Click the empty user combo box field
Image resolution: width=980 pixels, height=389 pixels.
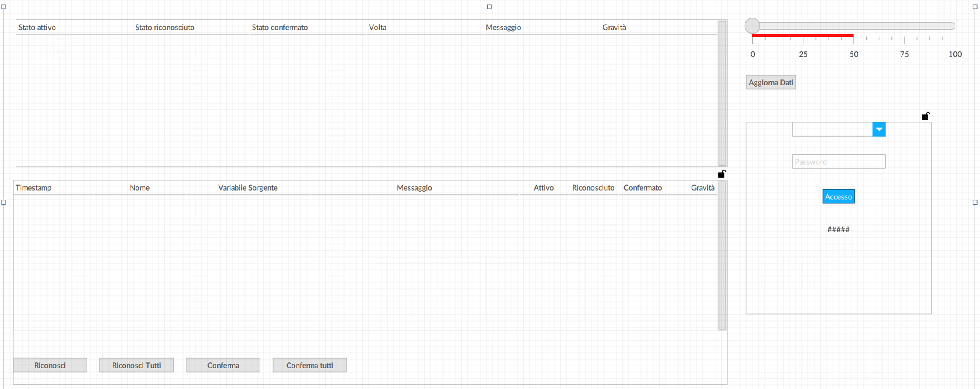click(832, 129)
